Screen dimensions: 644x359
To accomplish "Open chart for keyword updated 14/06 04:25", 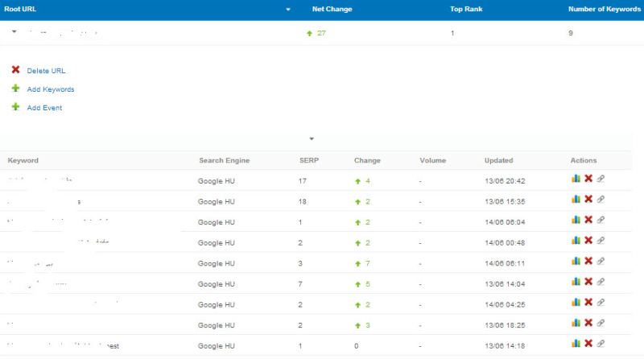I will click(576, 303).
